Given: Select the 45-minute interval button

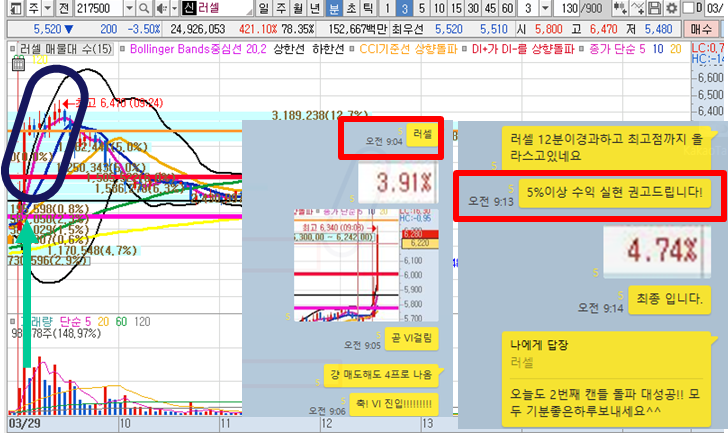Looking at the screenshot, I should (490, 8).
